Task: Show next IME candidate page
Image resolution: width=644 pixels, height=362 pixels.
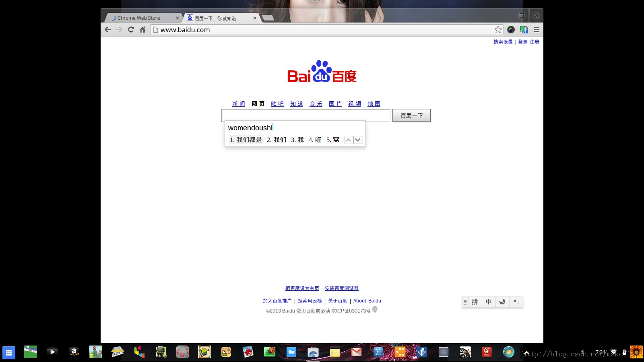Action: pyautogui.click(x=358, y=140)
